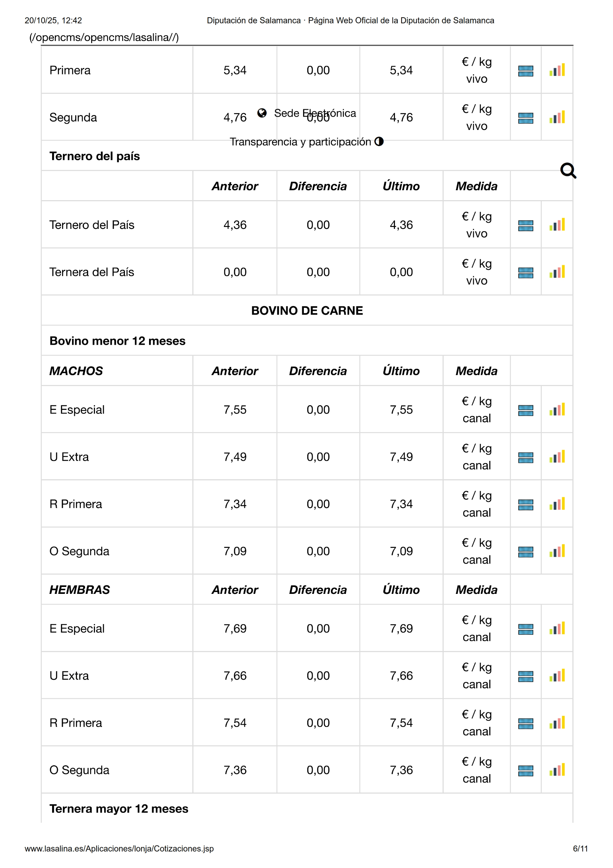Toggle the contrast half-circle icon
Viewport: 613px width, 868px height.
pyautogui.click(x=379, y=141)
